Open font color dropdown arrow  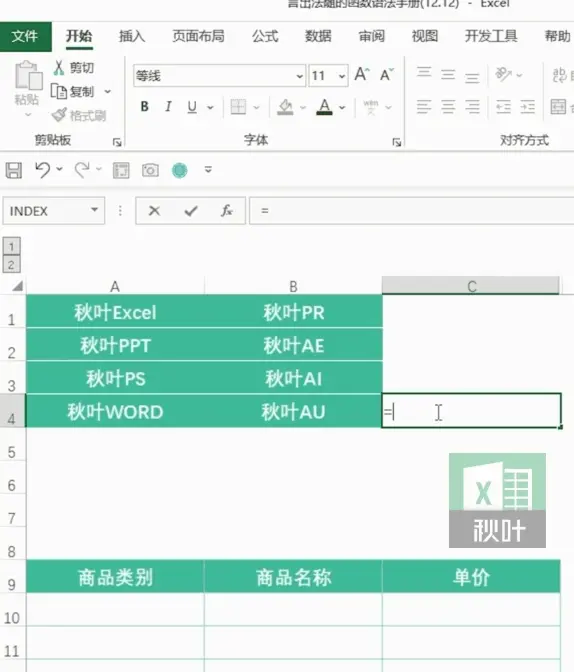[342, 108]
